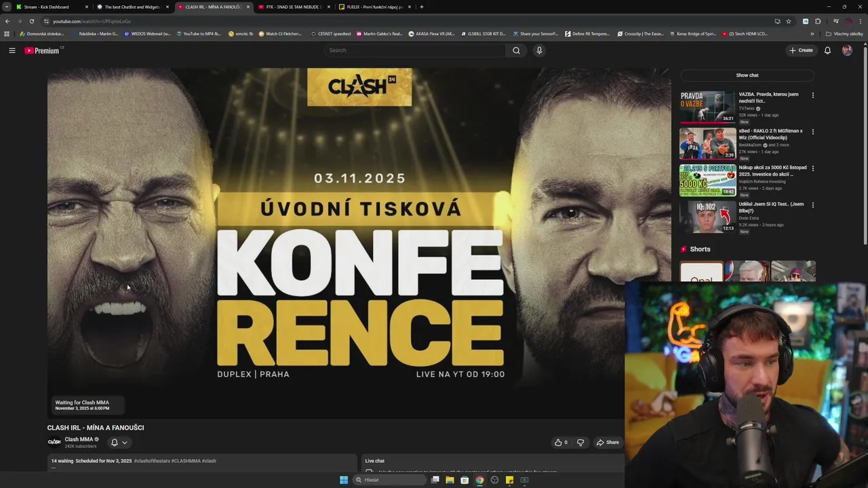Open the tab search dropdown arrow

point(6,7)
